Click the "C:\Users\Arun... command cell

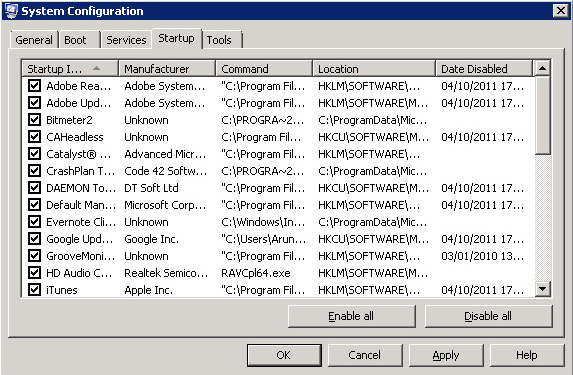(263, 239)
